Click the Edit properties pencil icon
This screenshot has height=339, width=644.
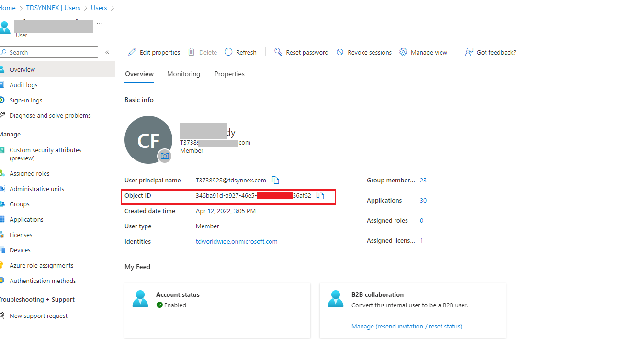[132, 52]
